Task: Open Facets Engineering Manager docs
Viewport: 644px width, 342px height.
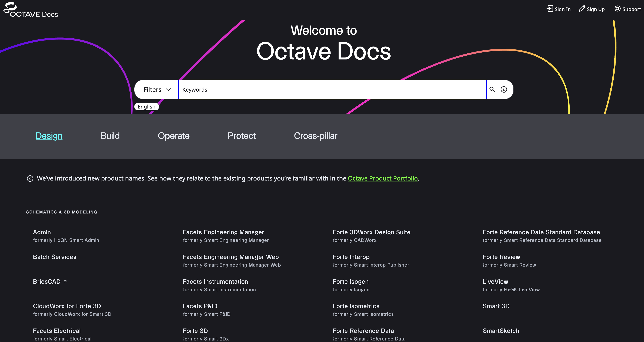Action: pyautogui.click(x=223, y=232)
